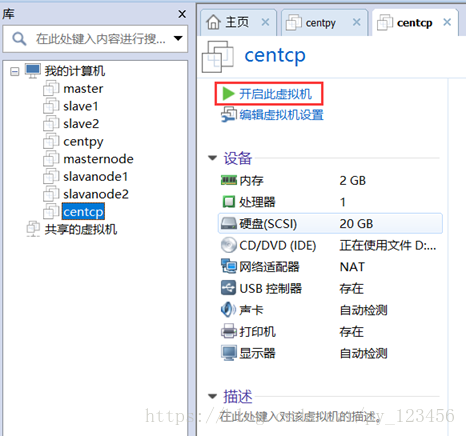466x436 pixels.
Task: Click the VM icon beside slavanode2
Action: (51, 194)
